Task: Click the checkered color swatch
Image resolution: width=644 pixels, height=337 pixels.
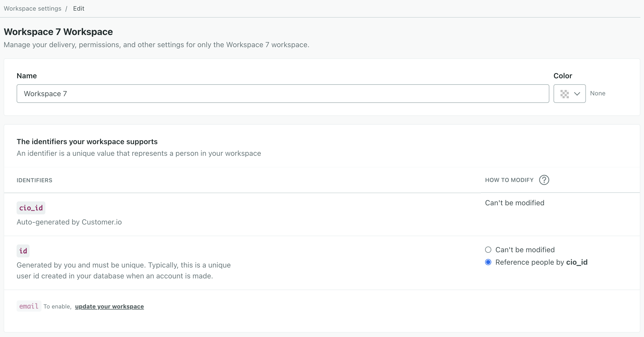Action: (564, 94)
